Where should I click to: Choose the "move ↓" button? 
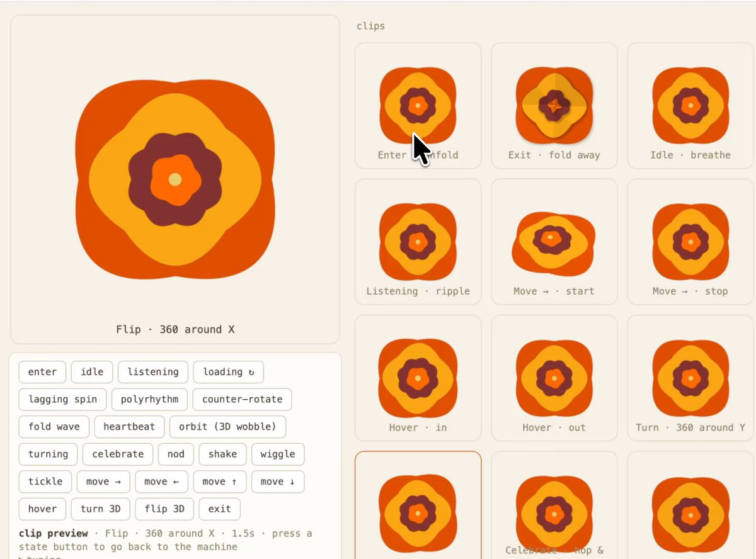click(278, 482)
